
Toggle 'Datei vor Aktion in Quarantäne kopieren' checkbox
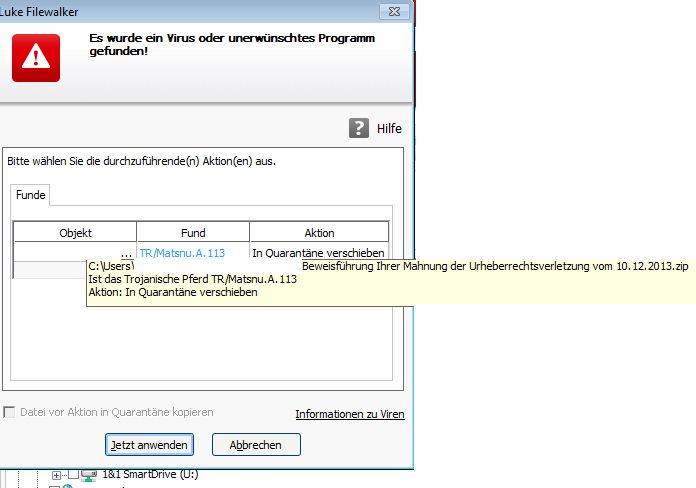coord(9,412)
